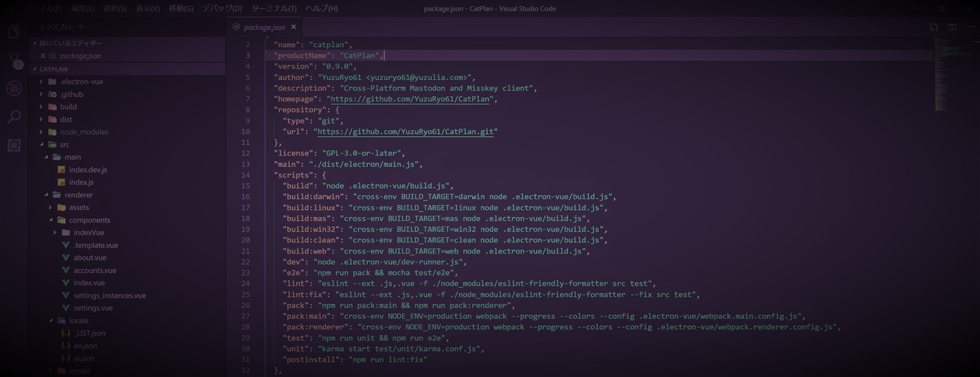Open the Extensions view in activity bar

coord(13,145)
